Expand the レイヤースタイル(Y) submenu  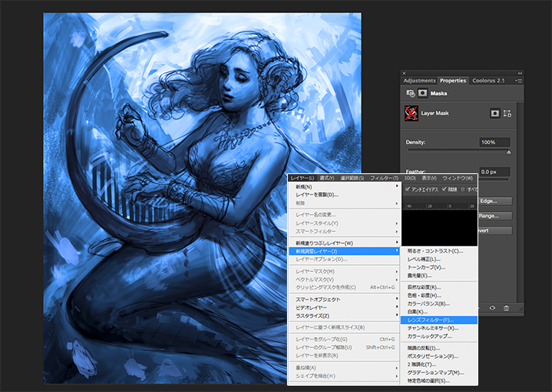345,223
